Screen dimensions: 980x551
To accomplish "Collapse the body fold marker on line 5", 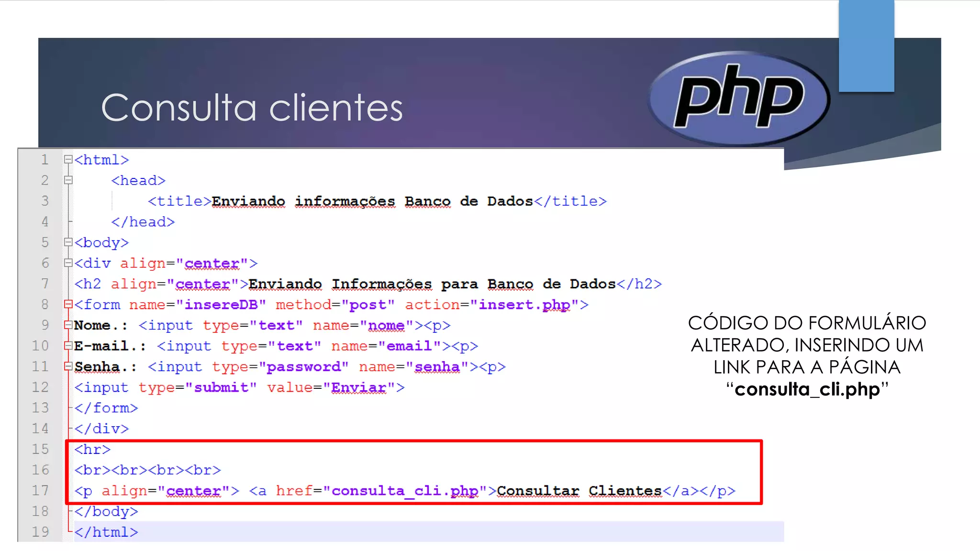I will point(68,242).
